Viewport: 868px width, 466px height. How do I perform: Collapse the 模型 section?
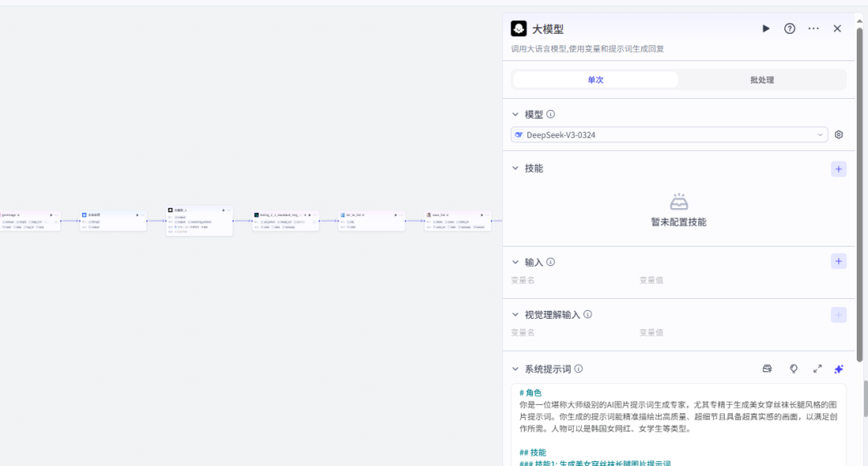[x=514, y=114]
